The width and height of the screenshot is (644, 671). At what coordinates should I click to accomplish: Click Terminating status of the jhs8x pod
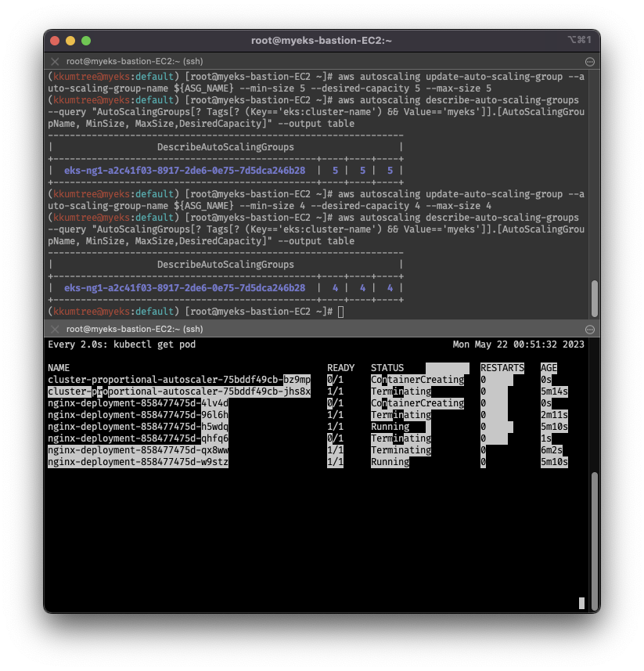(401, 391)
